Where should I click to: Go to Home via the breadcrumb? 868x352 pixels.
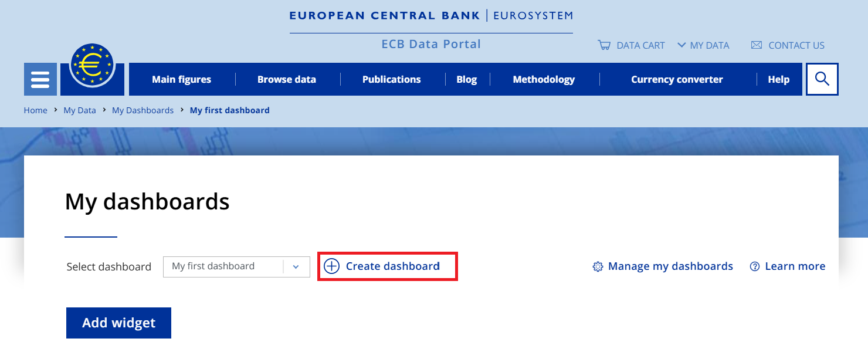[x=35, y=110]
